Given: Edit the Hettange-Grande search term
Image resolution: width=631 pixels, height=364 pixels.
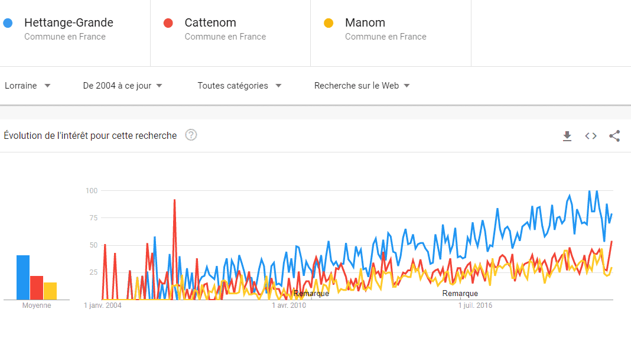Looking at the screenshot, I should click(x=69, y=22).
